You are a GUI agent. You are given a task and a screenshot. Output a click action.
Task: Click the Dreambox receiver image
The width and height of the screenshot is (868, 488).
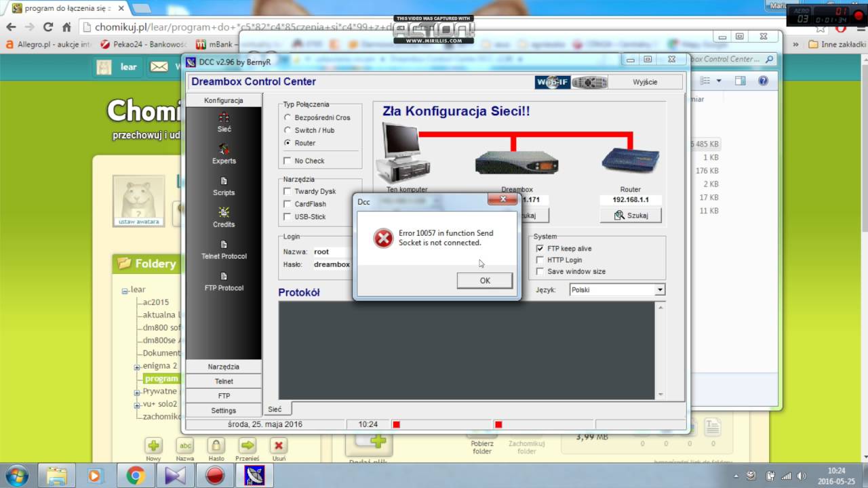tap(517, 161)
